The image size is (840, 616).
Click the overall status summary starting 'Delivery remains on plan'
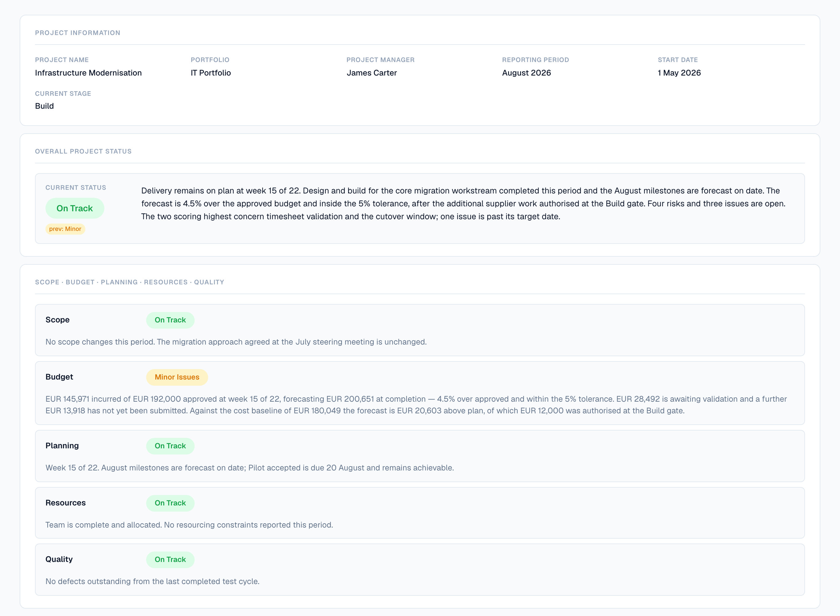(463, 204)
